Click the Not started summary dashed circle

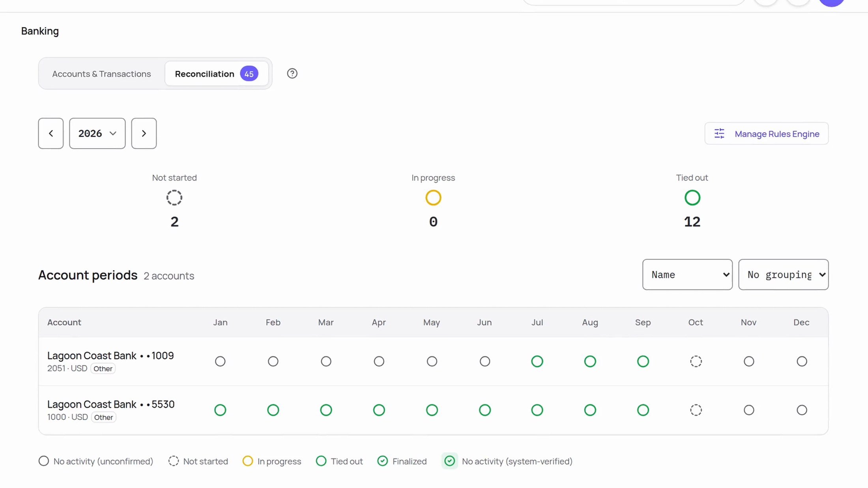[x=174, y=197]
